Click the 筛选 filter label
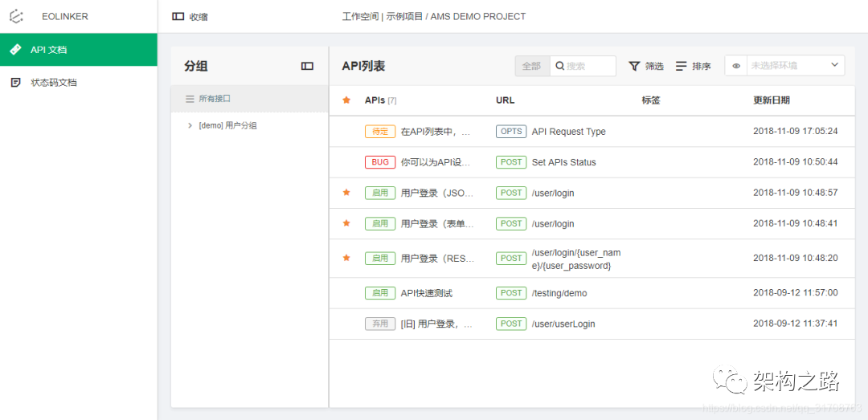The image size is (868, 420). [x=654, y=66]
